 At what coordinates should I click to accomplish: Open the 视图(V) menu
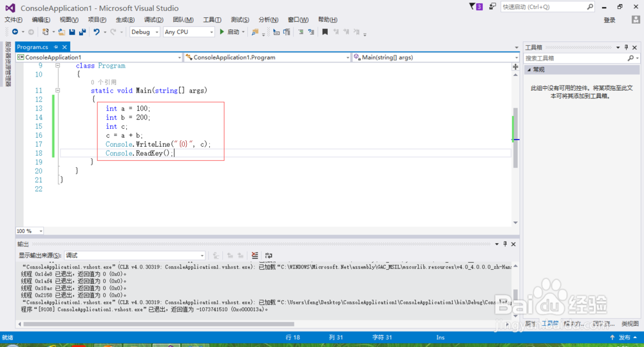coord(69,20)
